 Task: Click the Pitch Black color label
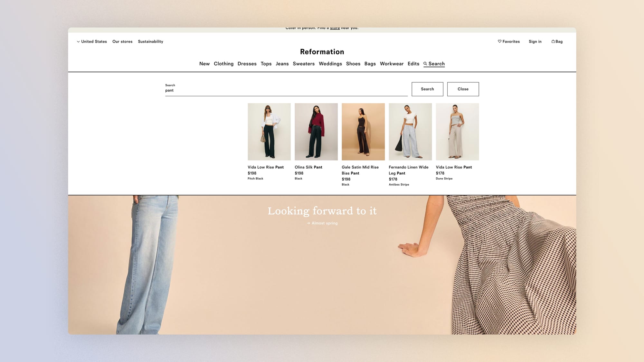click(x=255, y=179)
